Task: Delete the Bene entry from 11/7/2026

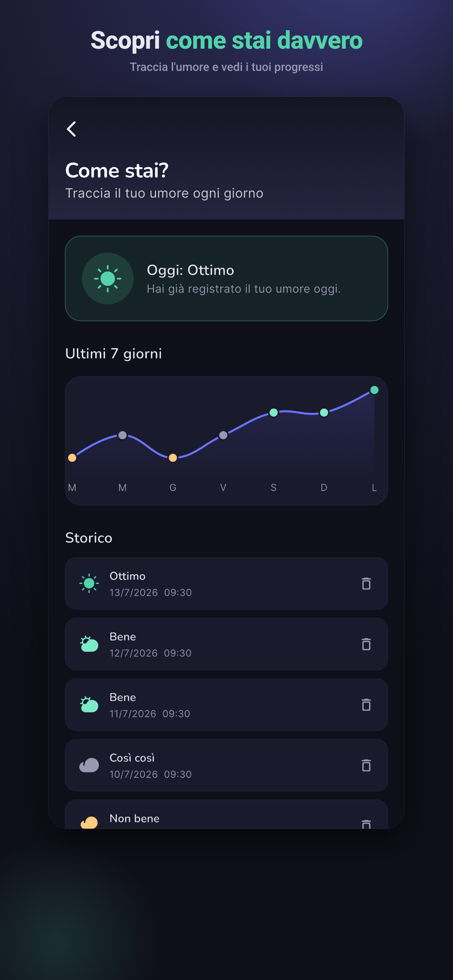Action: [x=366, y=704]
